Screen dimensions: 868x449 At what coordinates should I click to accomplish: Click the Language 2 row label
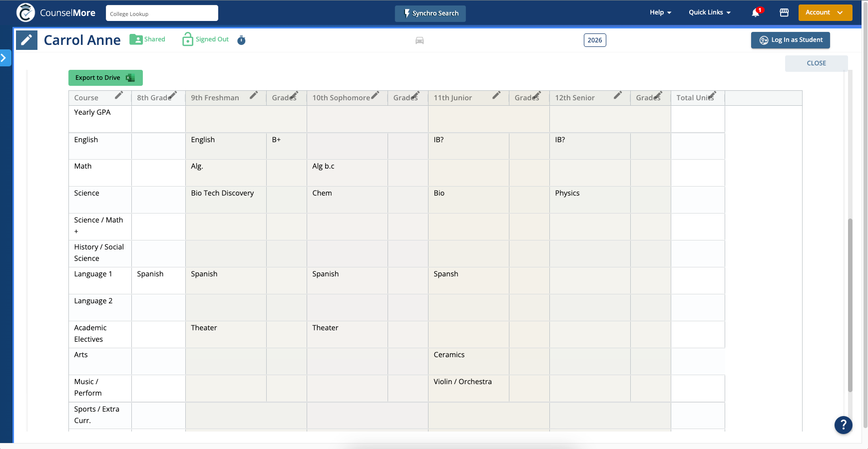pyautogui.click(x=93, y=301)
